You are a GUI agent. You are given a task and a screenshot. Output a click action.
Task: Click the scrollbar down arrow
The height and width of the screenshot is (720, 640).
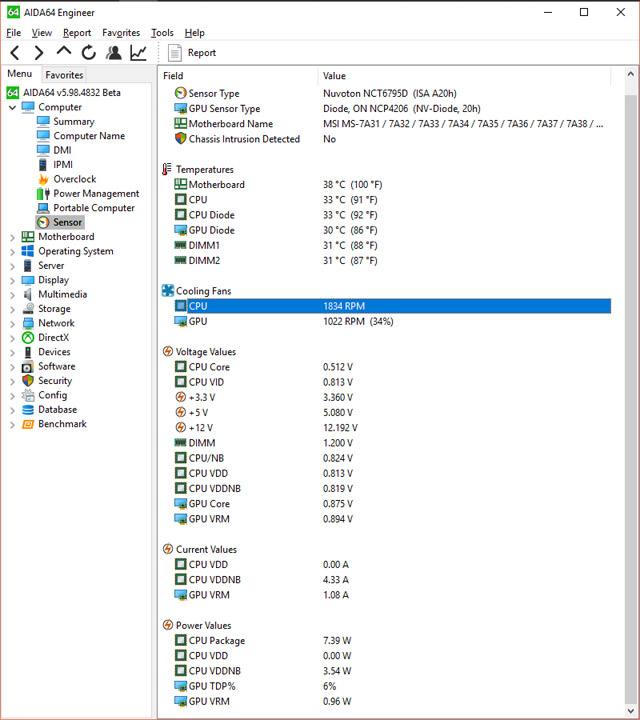631,711
